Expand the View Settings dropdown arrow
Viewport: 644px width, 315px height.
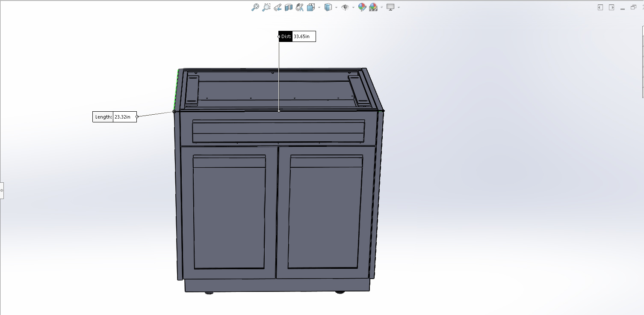click(399, 7)
